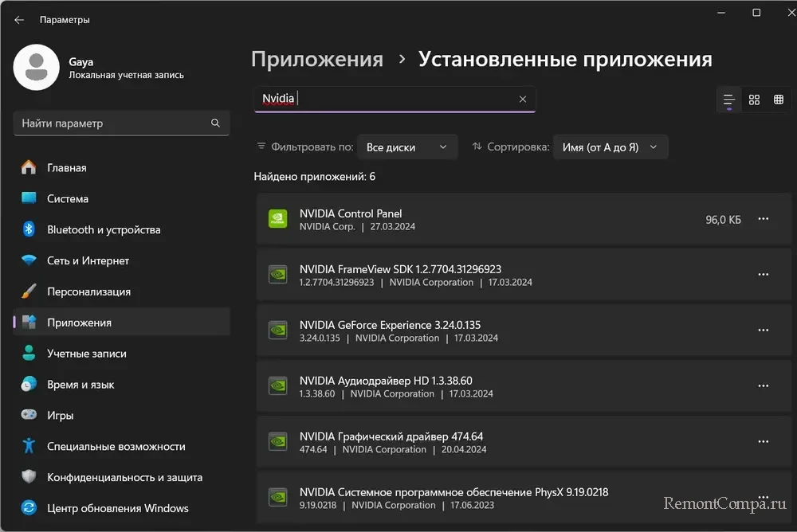Open 'Центр обновления Windows' section
The width and height of the screenshot is (797, 532).
[117, 508]
